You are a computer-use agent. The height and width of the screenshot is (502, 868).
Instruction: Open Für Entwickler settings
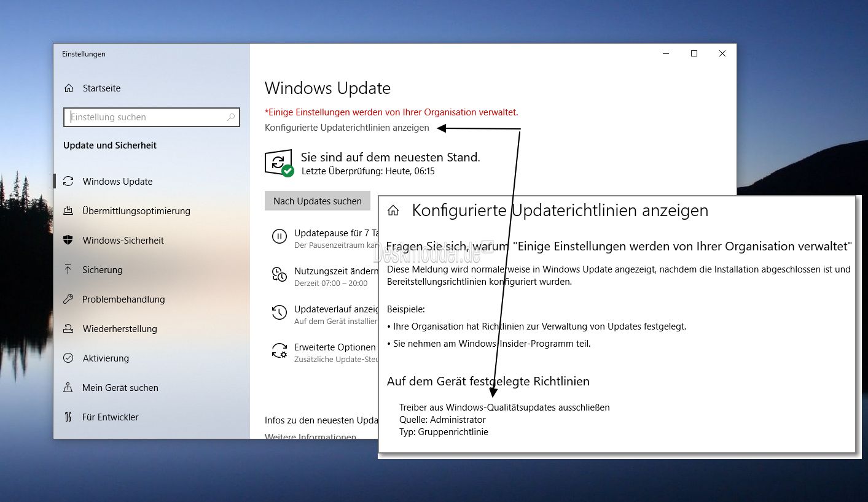(x=110, y=417)
